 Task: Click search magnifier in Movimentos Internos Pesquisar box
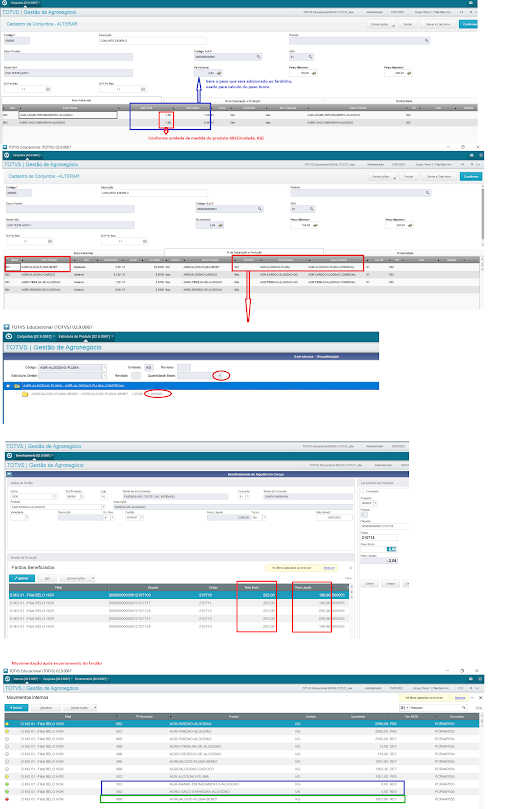coord(463,708)
